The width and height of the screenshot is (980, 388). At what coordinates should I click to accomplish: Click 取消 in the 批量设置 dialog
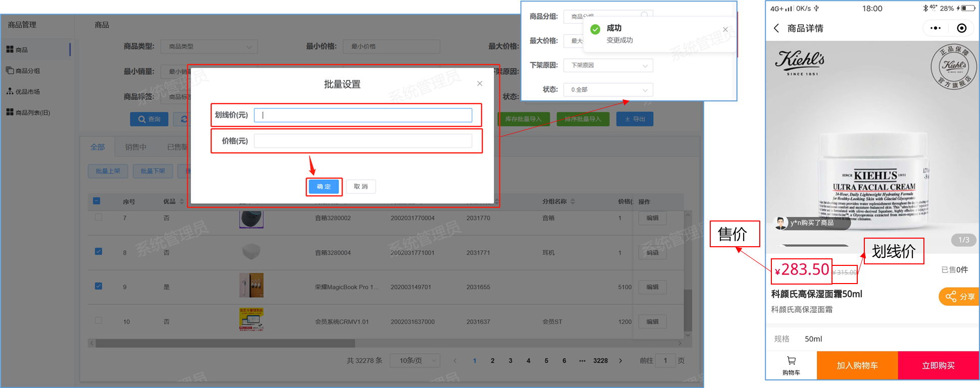(x=361, y=187)
